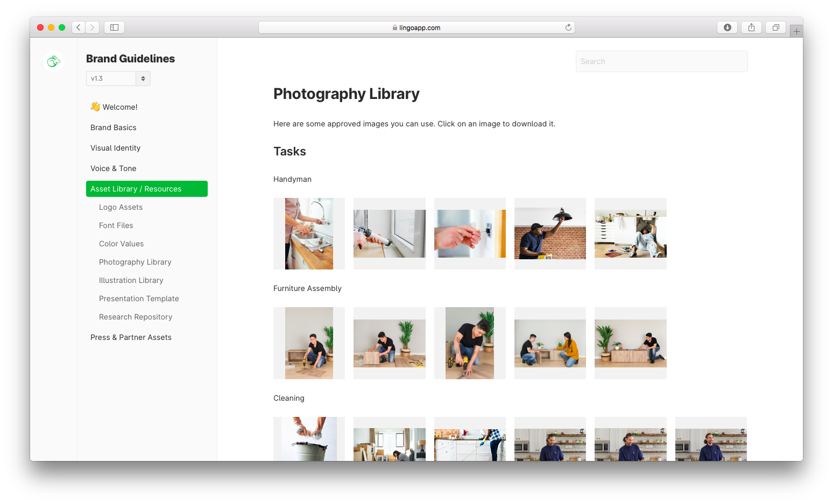Click the browser forward arrow
The image size is (833, 504).
(x=93, y=27)
